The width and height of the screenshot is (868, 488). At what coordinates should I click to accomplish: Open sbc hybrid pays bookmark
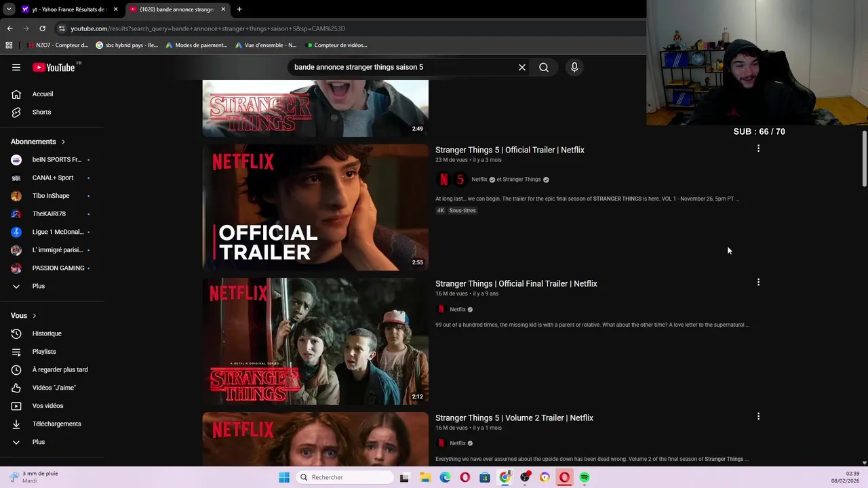127,45
